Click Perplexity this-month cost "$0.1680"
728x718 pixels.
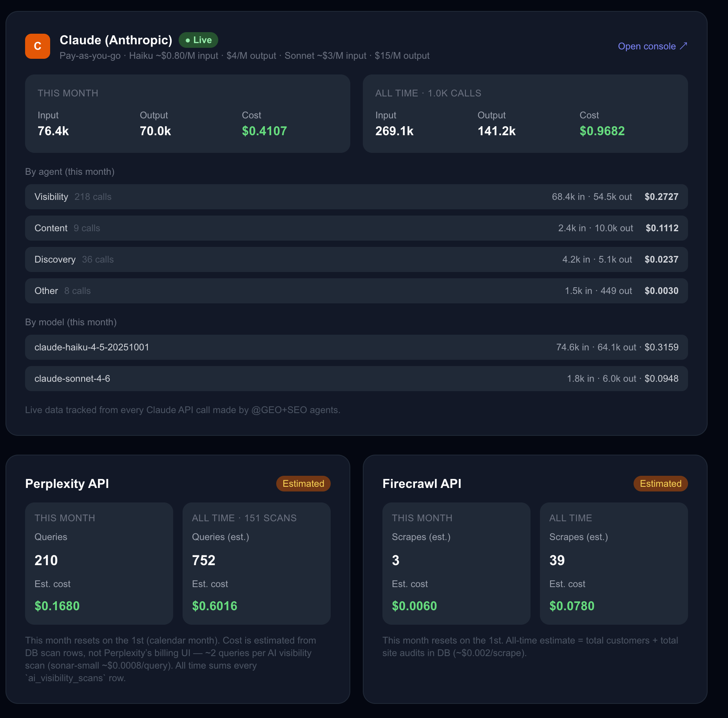(57, 606)
